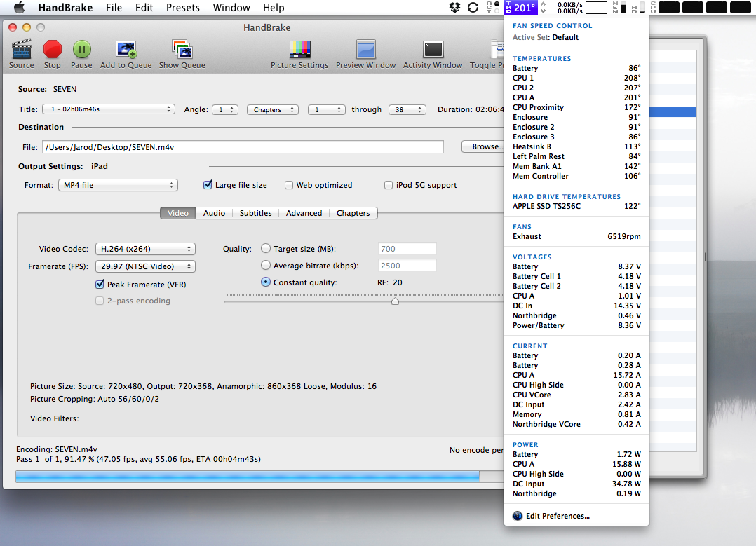
Task: Click the Browse button
Action: click(x=482, y=146)
